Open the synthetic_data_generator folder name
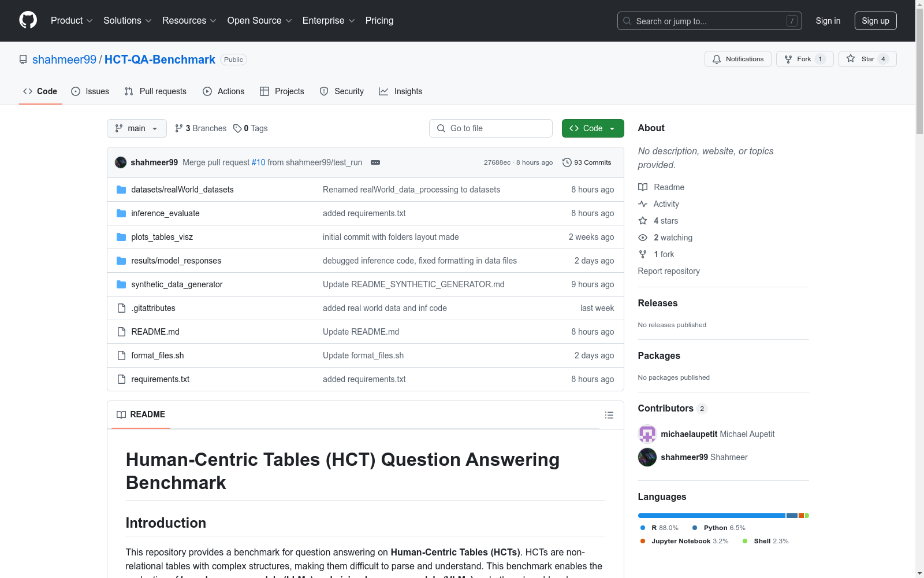Viewport: 924px width, 578px height. coord(177,284)
